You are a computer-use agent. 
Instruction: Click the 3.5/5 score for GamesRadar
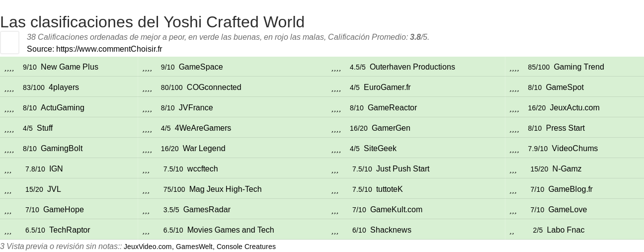[x=171, y=210]
